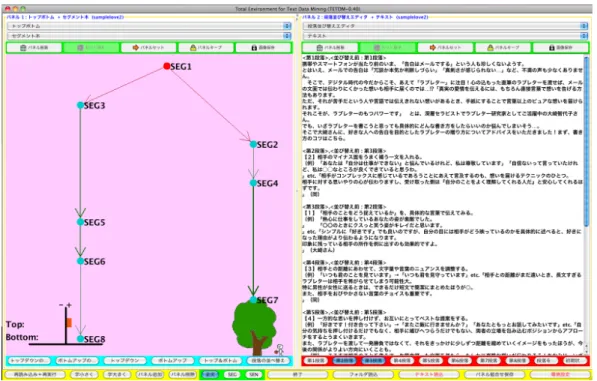Click lock panel-keep icon in left panel
This screenshot has width=597, height=381.
[x=193, y=48]
